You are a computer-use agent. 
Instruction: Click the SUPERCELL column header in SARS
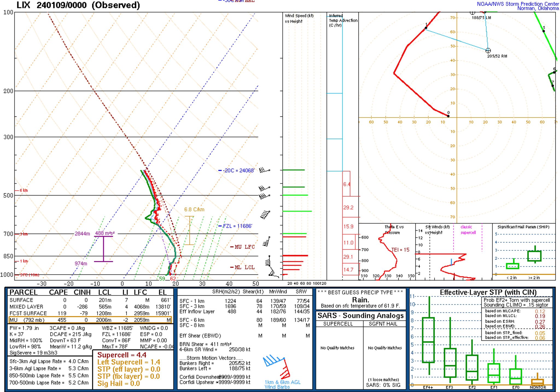pos(338,324)
